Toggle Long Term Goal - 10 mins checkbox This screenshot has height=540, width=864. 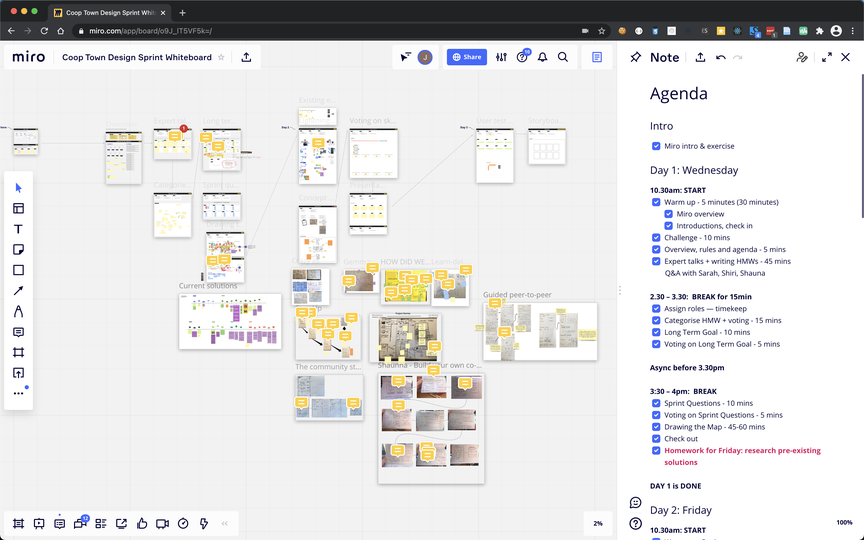point(656,332)
